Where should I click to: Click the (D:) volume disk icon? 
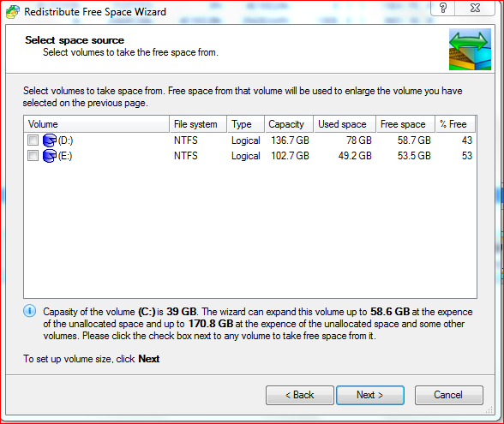50,140
